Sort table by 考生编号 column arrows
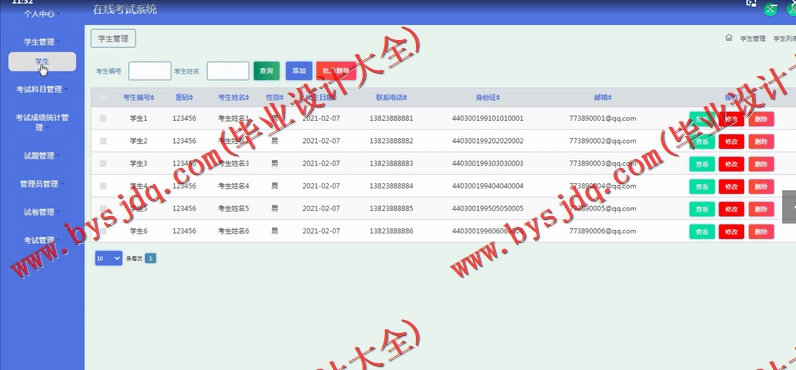796x370 pixels. tap(153, 97)
